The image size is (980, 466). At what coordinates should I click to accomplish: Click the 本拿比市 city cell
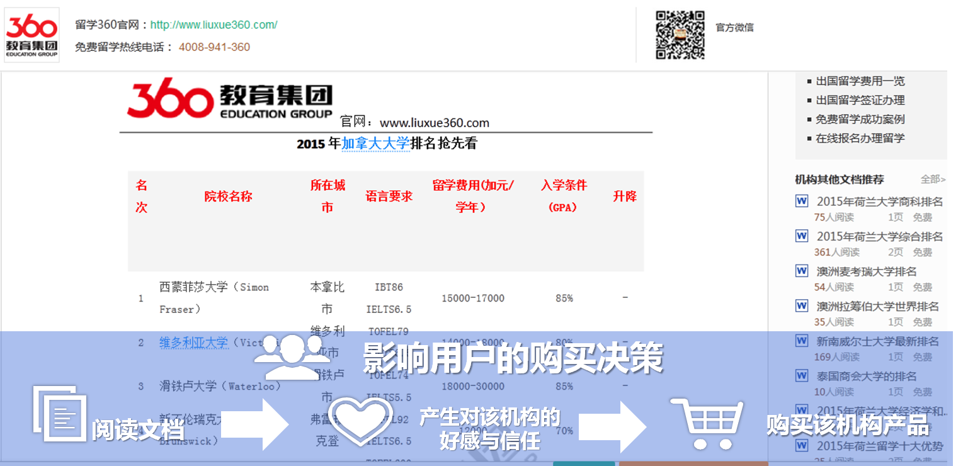[328, 298]
